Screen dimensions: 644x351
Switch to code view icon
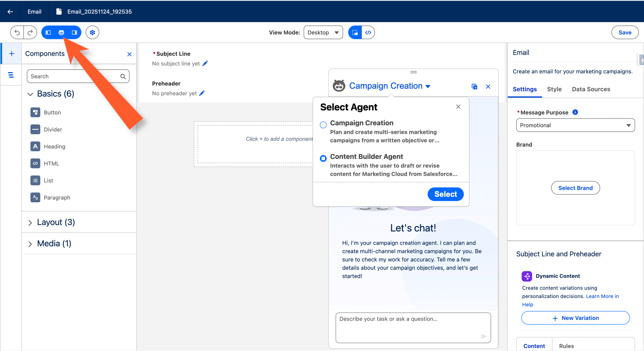pyautogui.click(x=368, y=32)
